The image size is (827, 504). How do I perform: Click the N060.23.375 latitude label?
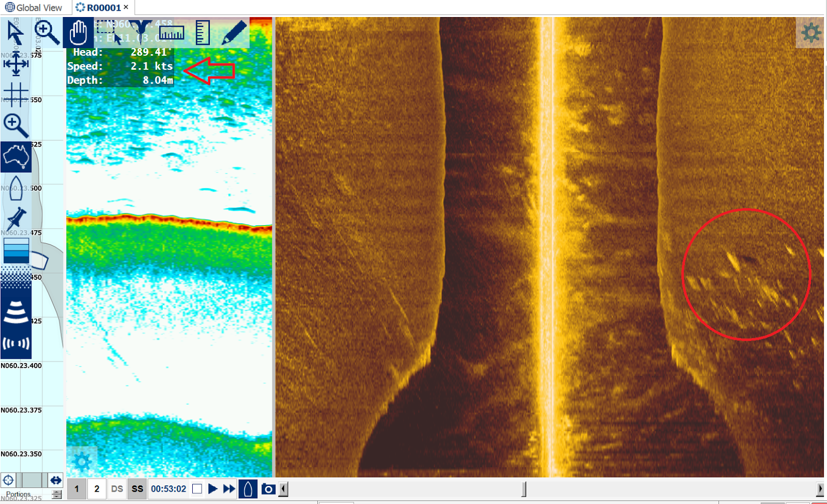pos(21,410)
